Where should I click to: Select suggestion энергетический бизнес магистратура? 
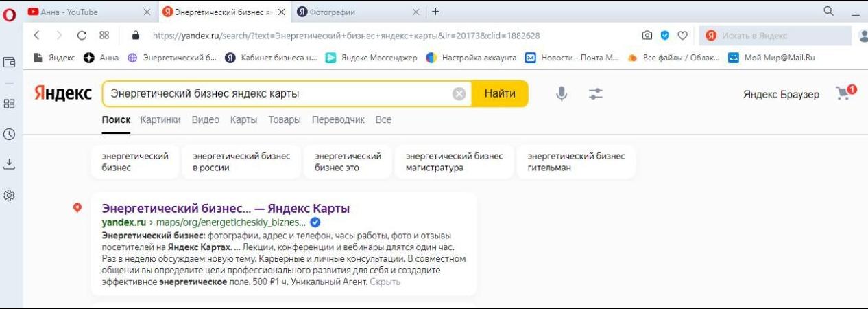455,162
